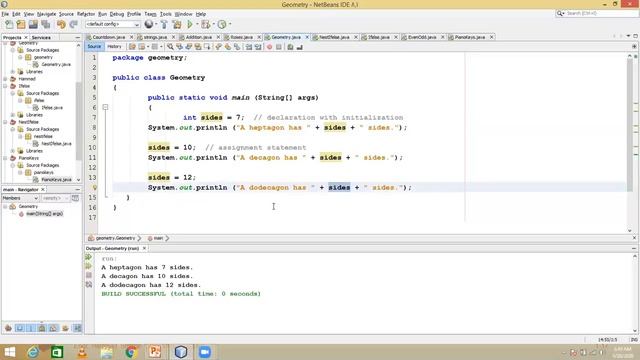640x360 pixels.
Task: Click the New Project toolbar icon
Action: [21, 24]
